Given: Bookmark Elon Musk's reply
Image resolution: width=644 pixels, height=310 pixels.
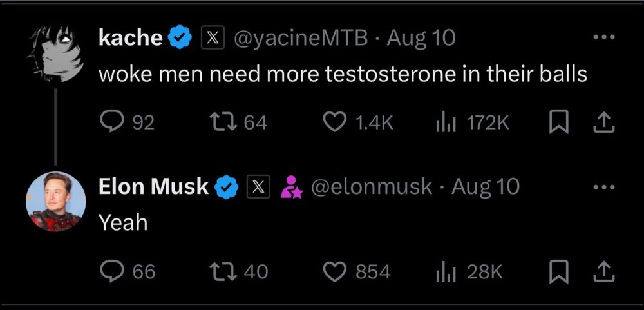Looking at the screenshot, I should [x=558, y=271].
